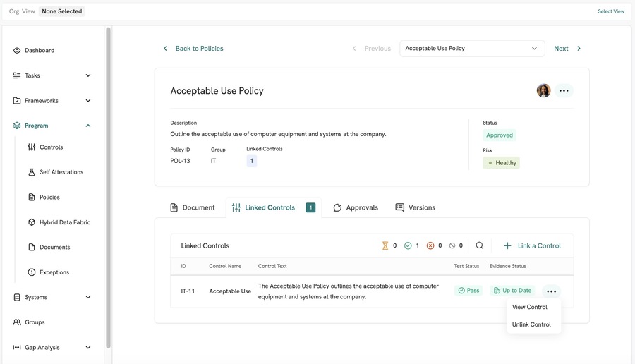The width and height of the screenshot is (635, 364).
Task: Click the Gap Analysis icon
Action: coord(17,347)
